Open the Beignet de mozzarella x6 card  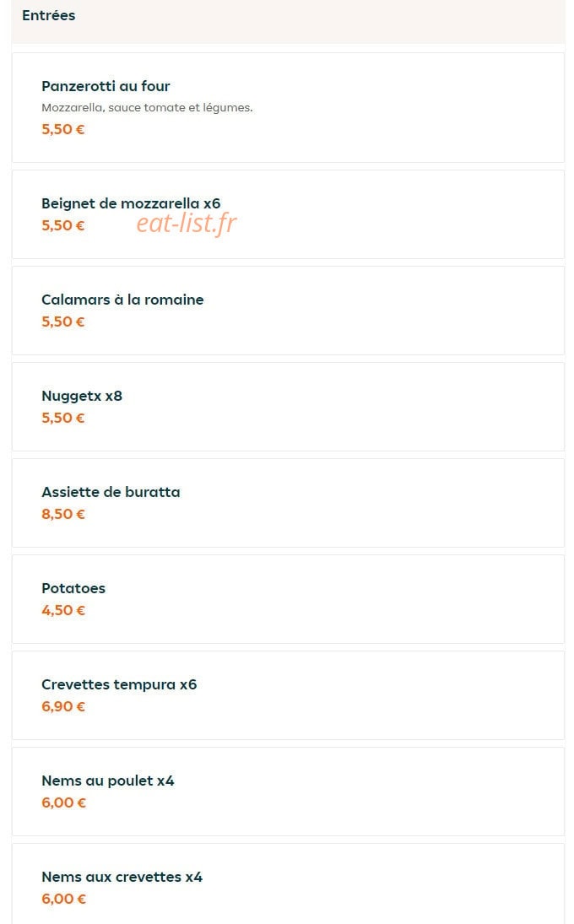(x=288, y=214)
